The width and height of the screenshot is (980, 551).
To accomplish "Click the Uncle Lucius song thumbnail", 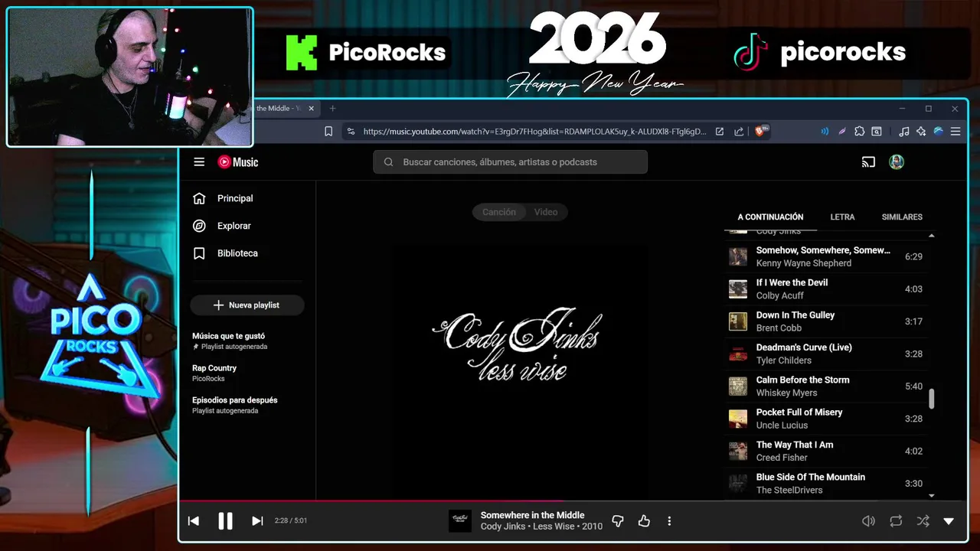I will tap(738, 419).
